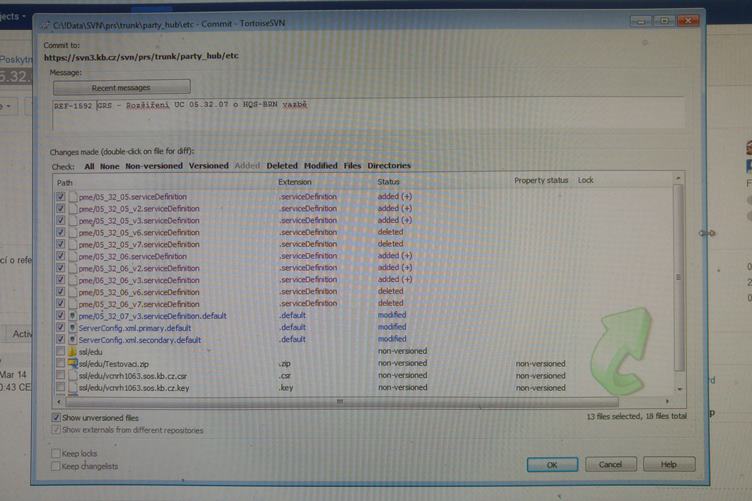Screen dimensions: 752x501
Task: Click '13 files selected, 18 files total' text
Action: tap(636, 416)
